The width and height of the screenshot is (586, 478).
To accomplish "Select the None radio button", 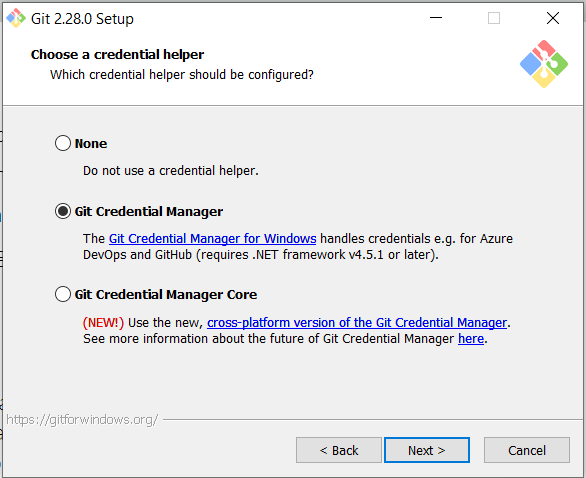I will pyautogui.click(x=62, y=143).
